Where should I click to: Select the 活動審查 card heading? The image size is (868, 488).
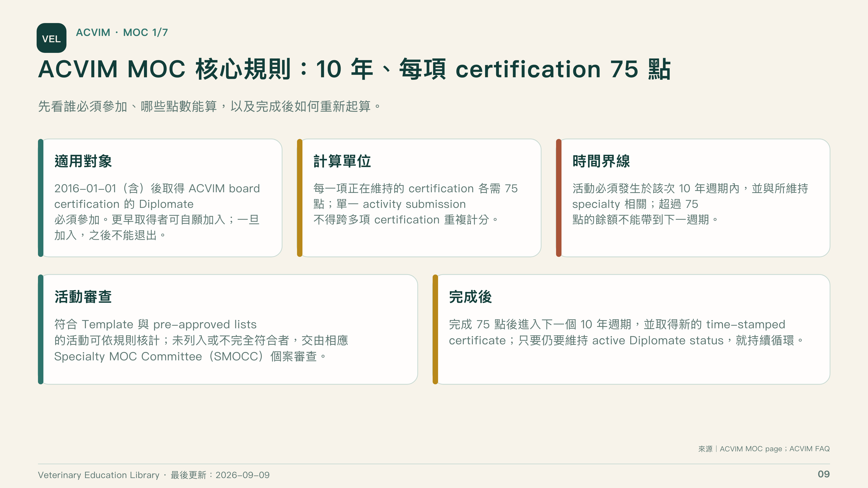[83, 297]
